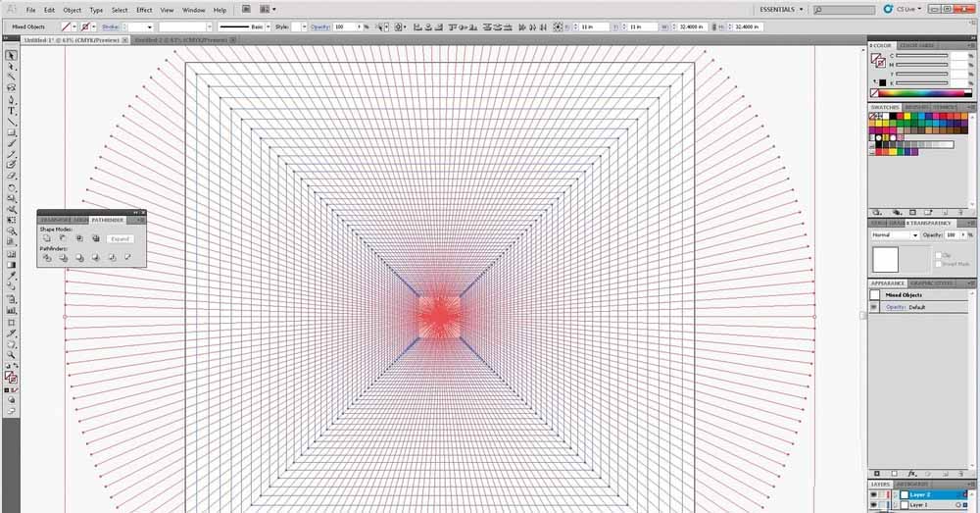Click Intersect shape mode in Pathfinder
The image size is (980, 513).
79,238
